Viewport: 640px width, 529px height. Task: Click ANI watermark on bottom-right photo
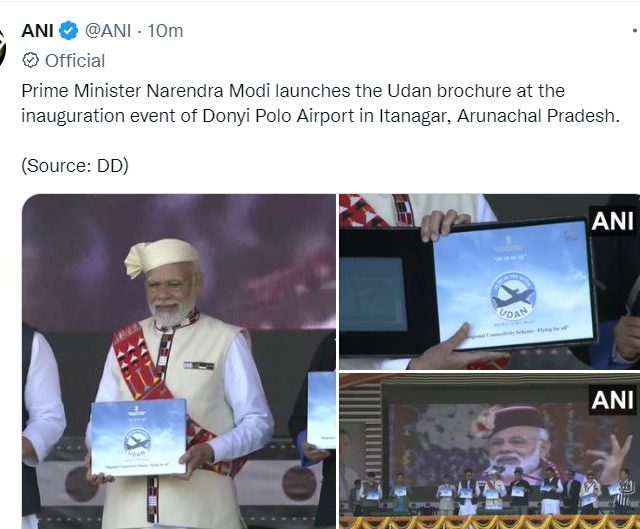click(612, 401)
